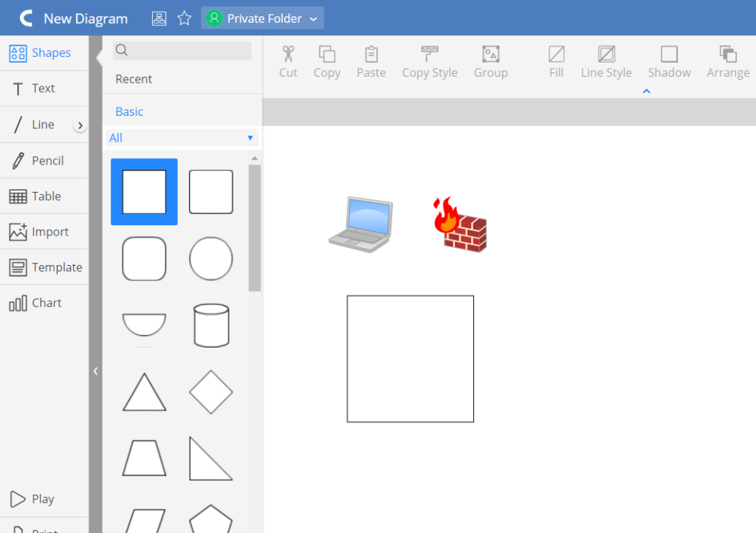756x533 pixels.
Task: Expand the Line tool options arrow
Action: pos(80,125)
